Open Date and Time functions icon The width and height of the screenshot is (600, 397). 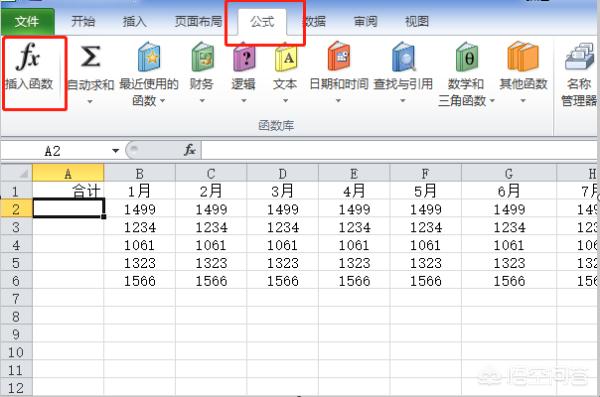[x=339, y=56]
